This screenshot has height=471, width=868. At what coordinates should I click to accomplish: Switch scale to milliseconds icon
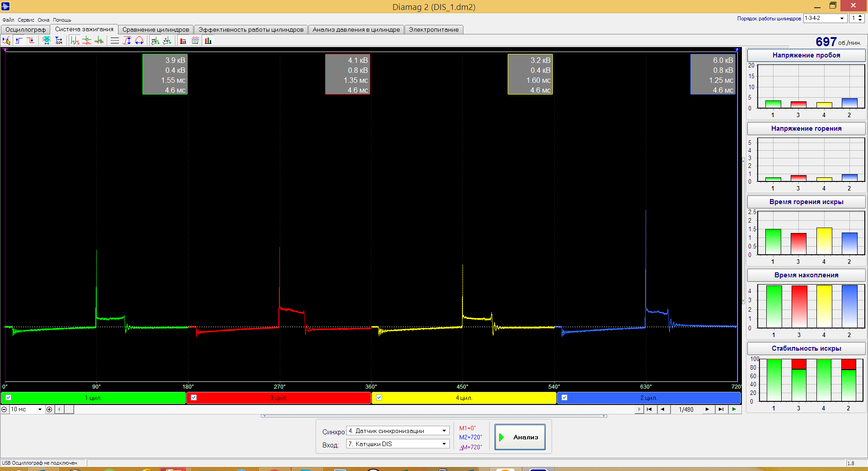click(155, 41)
